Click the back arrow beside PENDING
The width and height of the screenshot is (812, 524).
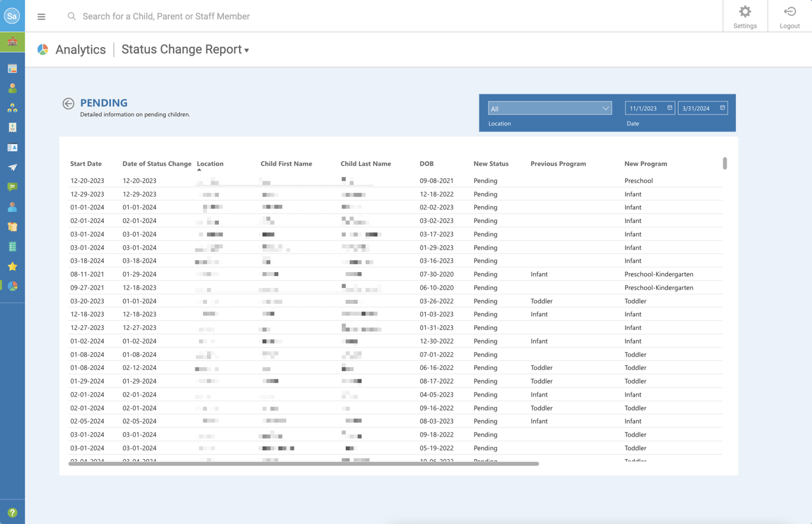(68, 103)
